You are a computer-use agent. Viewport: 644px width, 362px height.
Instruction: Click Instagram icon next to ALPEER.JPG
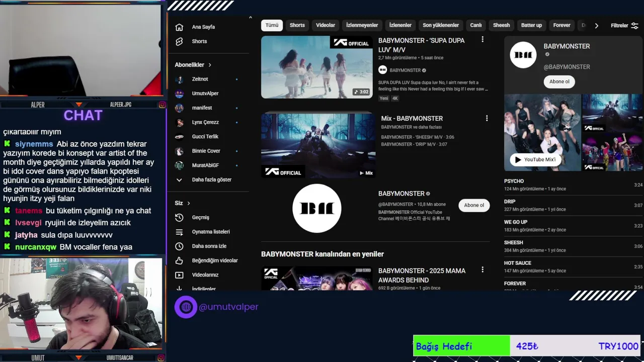(x=162, y=105)
